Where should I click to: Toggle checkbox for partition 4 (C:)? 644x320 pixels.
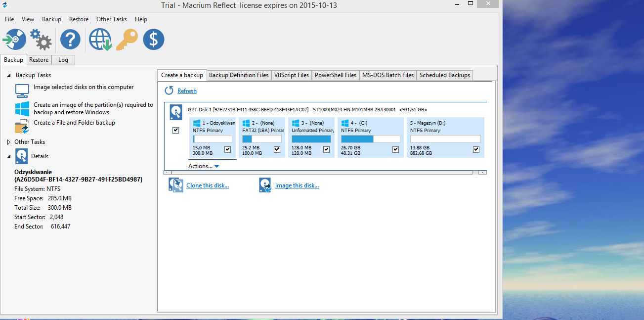click(x=395, y=149)
